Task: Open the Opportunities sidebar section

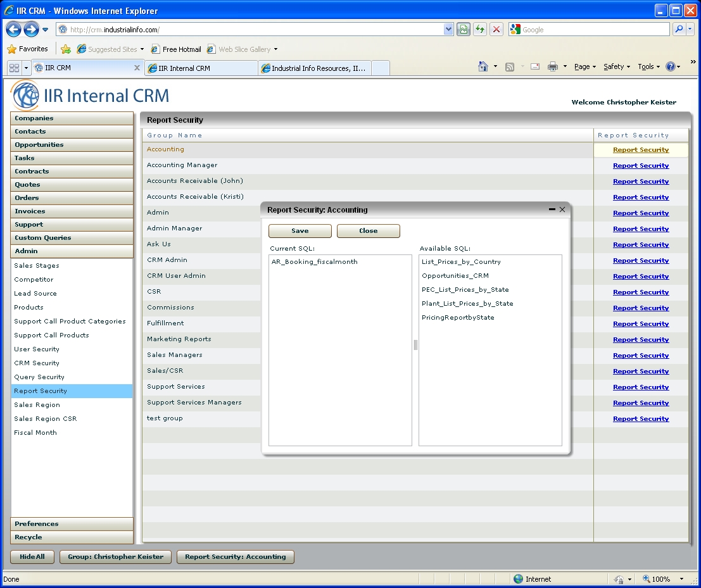Action: pos(72,145)
